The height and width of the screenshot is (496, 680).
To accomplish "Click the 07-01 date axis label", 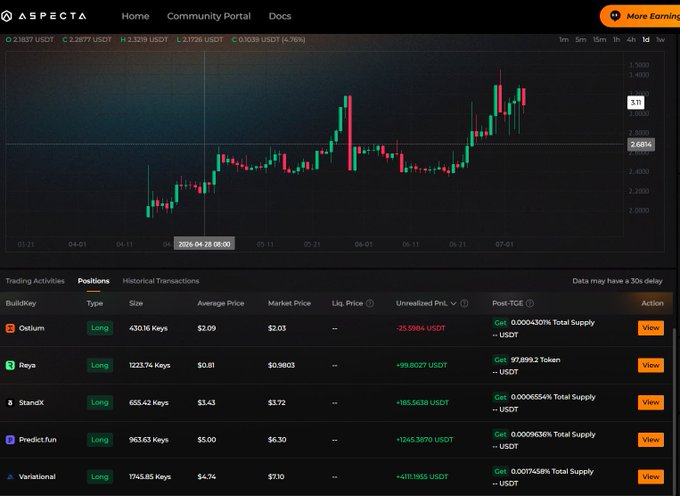I will pos(504,245).
